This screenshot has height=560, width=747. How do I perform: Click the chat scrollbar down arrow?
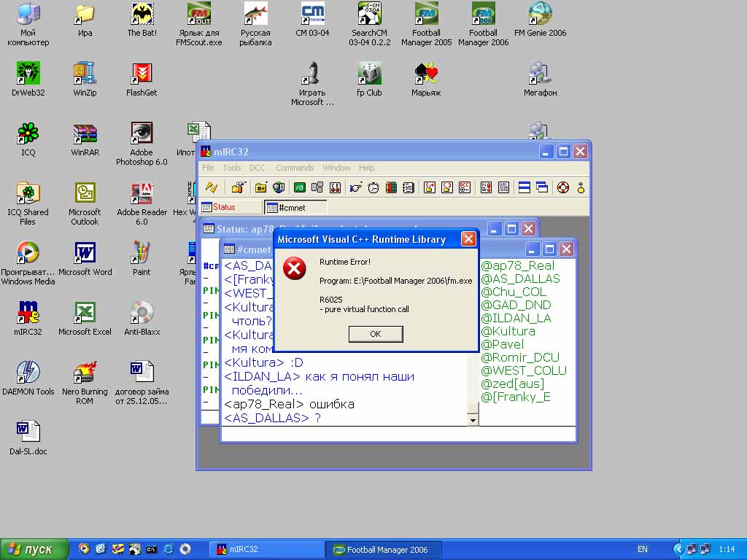(473, 420)
